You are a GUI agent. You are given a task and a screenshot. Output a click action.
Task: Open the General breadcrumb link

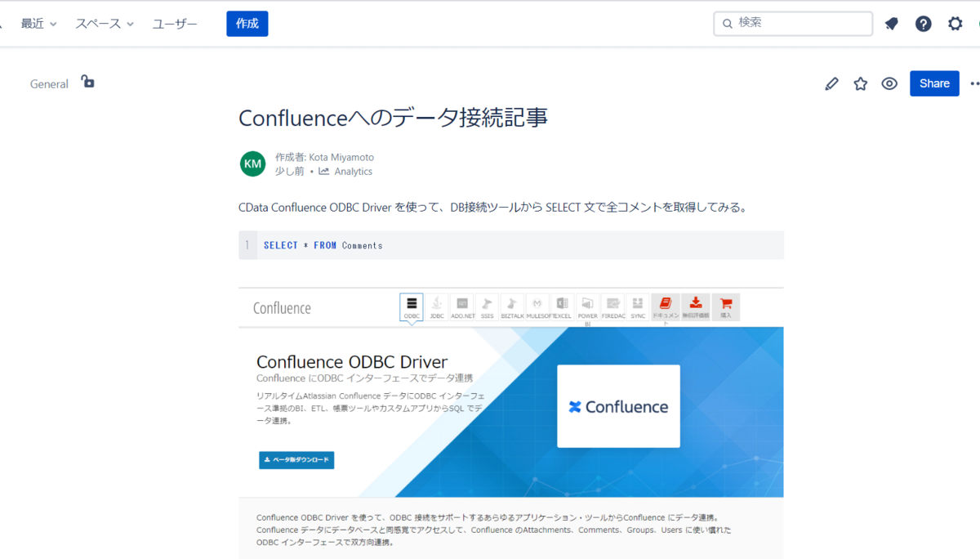coord(49,83)
